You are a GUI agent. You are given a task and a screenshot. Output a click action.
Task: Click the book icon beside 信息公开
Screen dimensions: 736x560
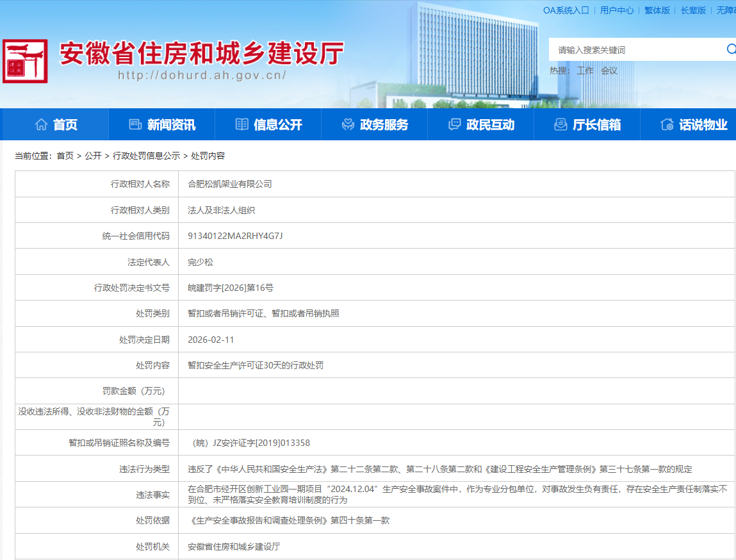[x=241, y=124]
